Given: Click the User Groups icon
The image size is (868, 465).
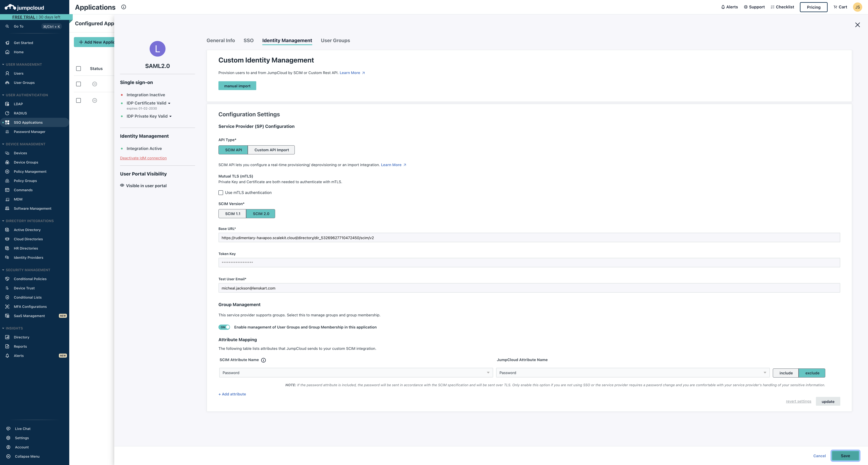Looking at the screenshot, I should (x=7, y=83).
